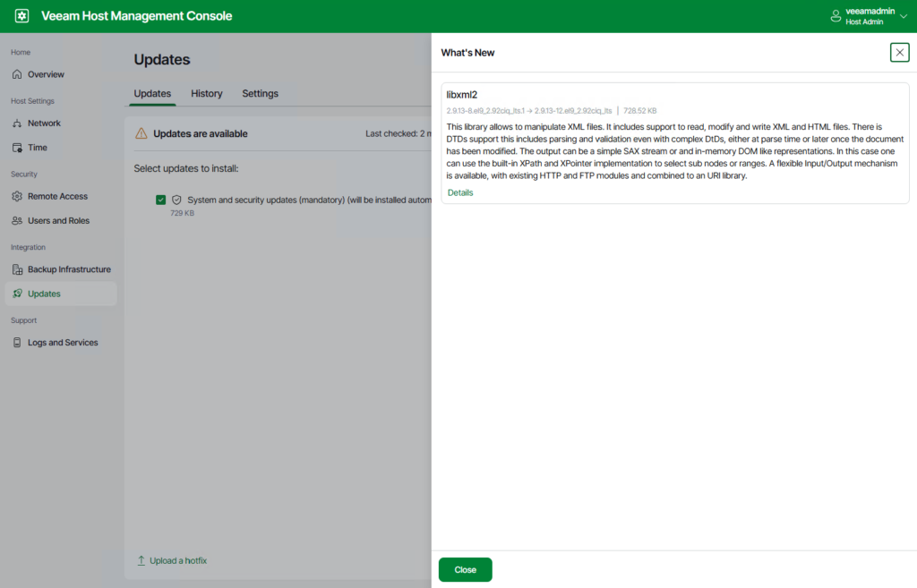The image size is (917, 588).
Task: Click the Backup Infrastructure icon
Action: [x=18, y=269]
